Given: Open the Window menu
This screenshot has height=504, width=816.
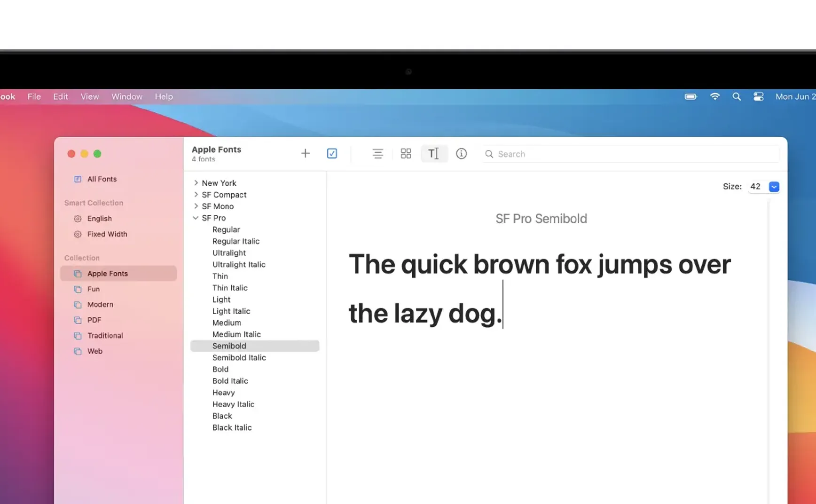Looking at the screenshot, I should tap(127, 96).
